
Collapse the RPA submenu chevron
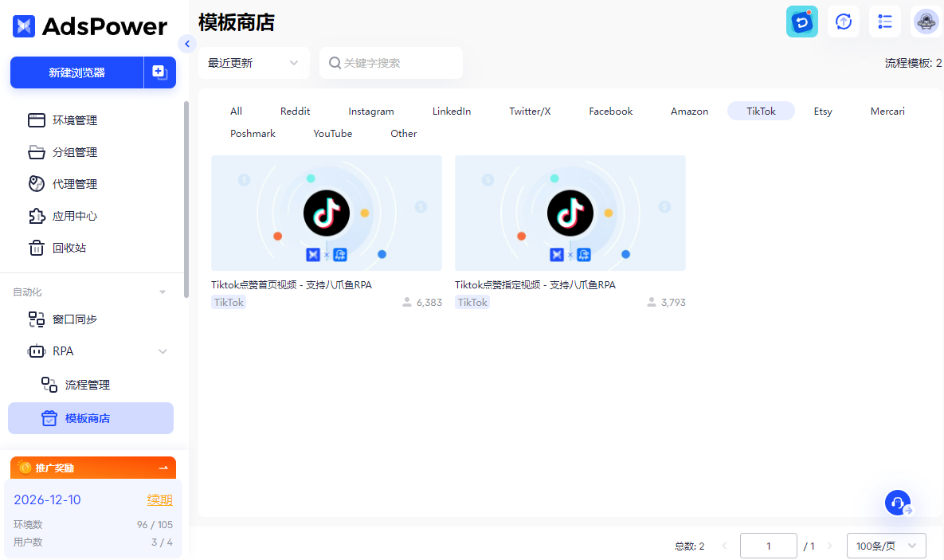pos(163,351)
